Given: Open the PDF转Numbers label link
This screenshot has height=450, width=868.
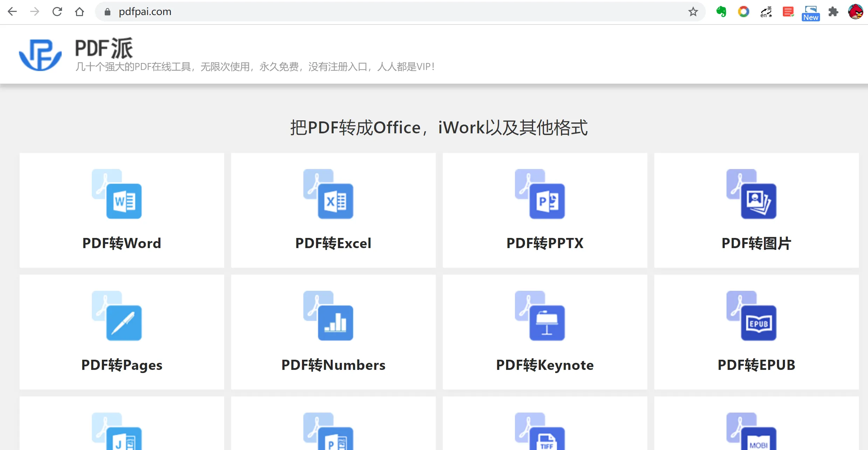Looking at the screenshot, I should (x=333, y=365).
